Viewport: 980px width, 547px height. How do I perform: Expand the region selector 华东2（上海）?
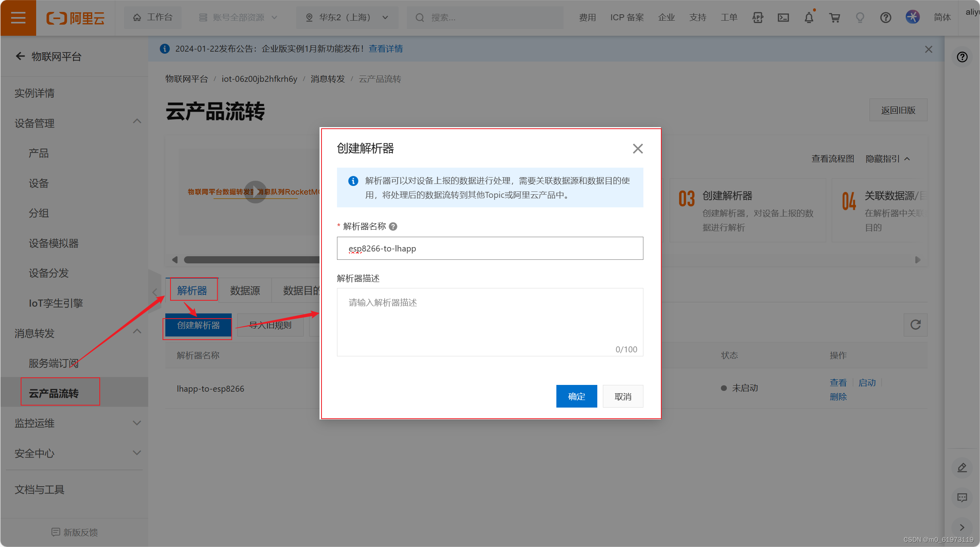pyautogui.click(x=347, y=17)
